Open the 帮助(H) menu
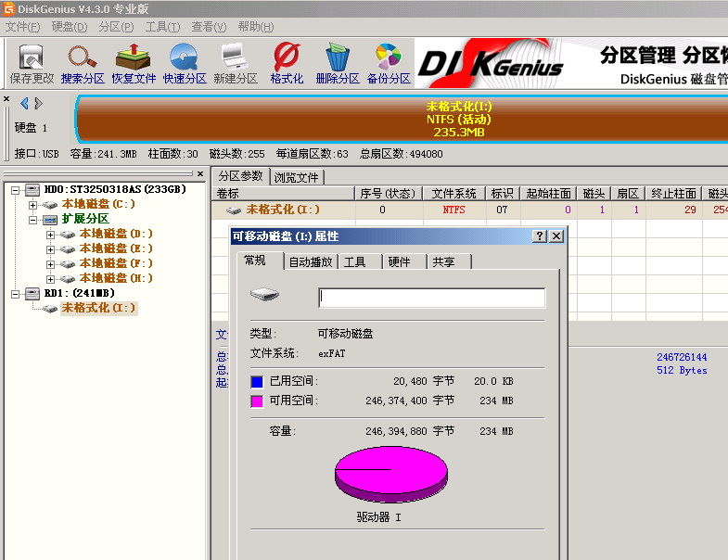Viewport: 728px width, 560px height. pyautogui.click(x=256, y=27)
